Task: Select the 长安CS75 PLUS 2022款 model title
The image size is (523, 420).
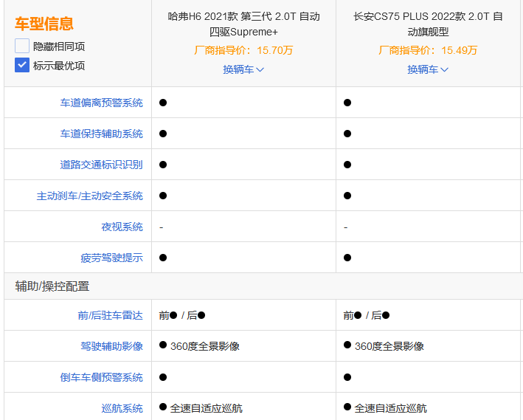Action: [x=428, y=24]
